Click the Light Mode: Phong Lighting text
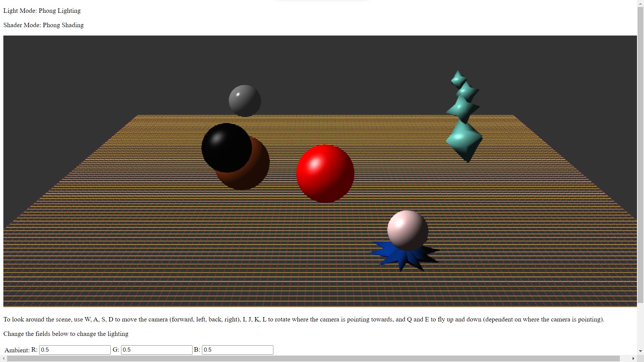 (x=42, y=10)
